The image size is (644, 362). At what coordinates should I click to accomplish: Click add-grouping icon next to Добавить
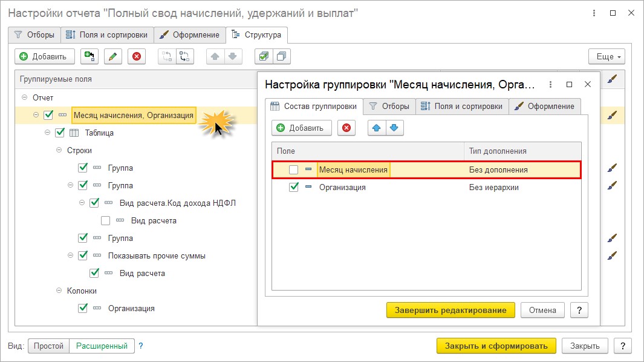(x=89, y=56)
